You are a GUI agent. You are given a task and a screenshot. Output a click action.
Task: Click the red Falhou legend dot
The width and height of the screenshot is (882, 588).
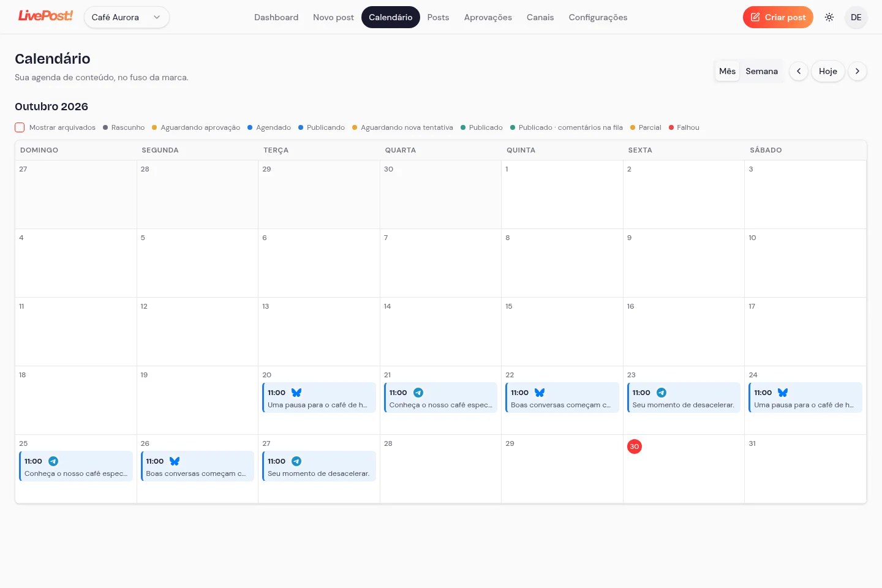point(671,127)
